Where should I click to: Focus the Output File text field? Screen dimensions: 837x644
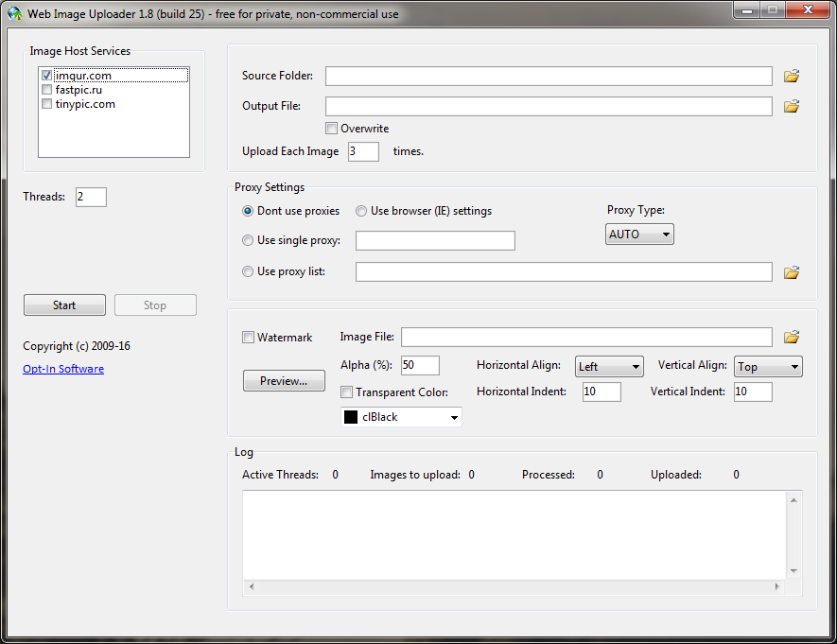[x=549, y=106]
